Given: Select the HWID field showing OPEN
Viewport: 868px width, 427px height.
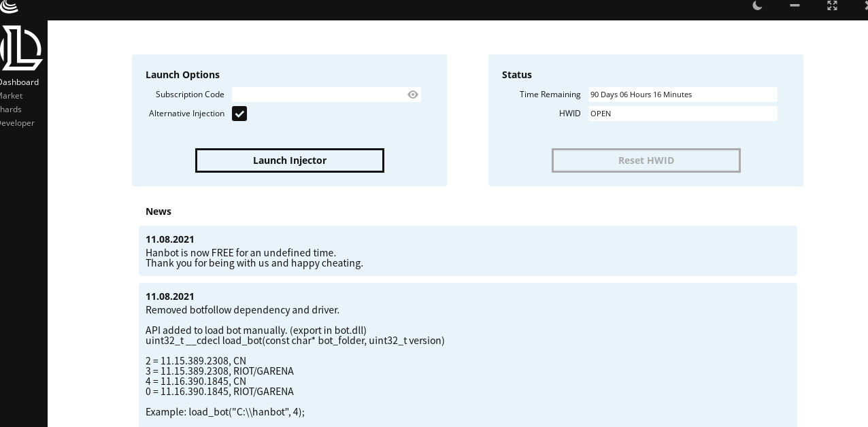Looking at the screenshot, I should tap(683, 114).
